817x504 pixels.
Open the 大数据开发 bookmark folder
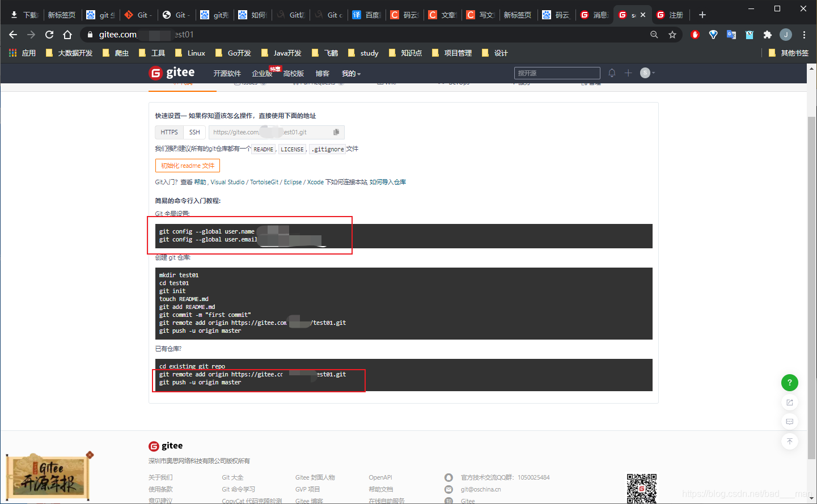tap(69, 53)
